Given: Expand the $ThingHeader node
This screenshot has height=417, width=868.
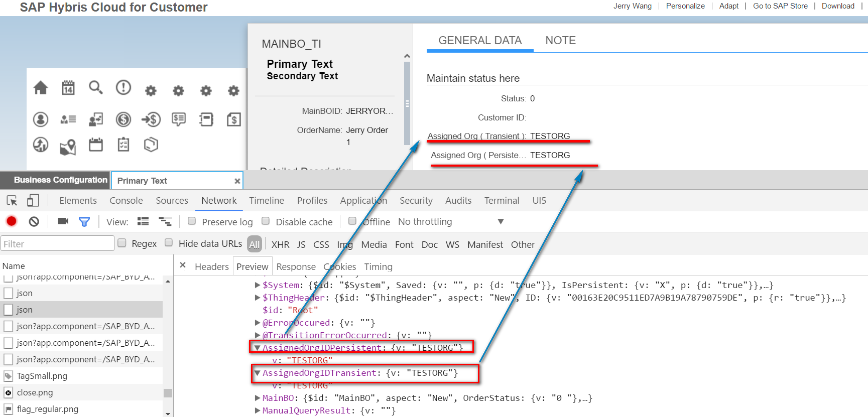Looking at the screenshot, I should click(258, 298).
